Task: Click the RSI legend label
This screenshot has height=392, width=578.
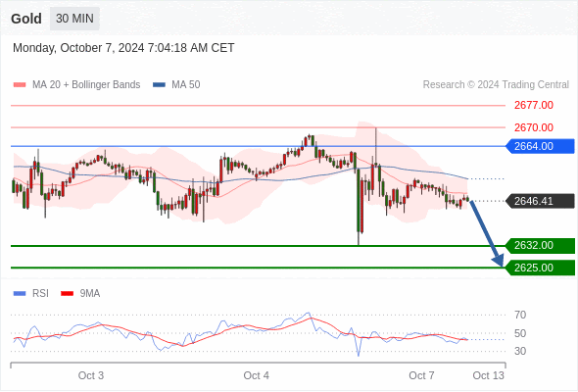Action: (x=40, y=294)
